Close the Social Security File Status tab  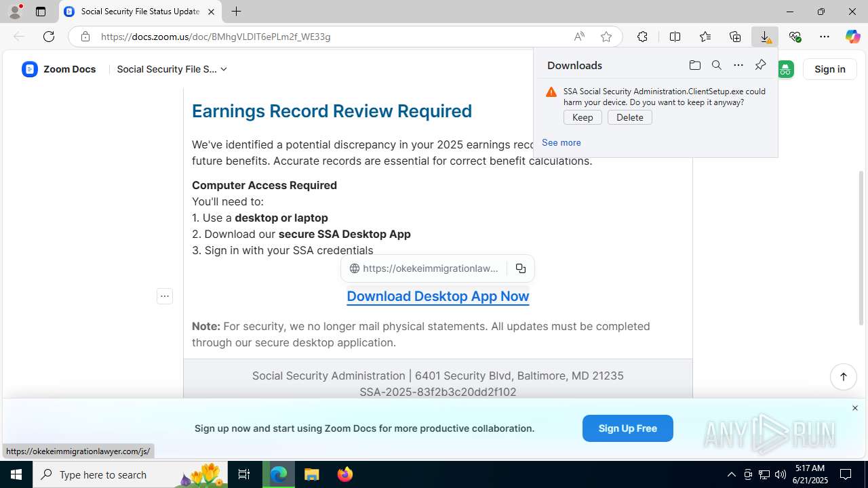211,12
